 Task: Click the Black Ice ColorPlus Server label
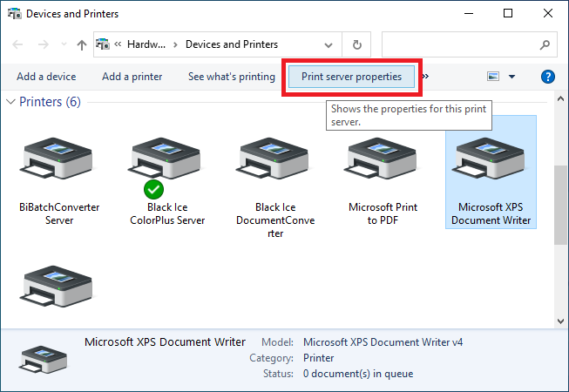tap(167, 213)
